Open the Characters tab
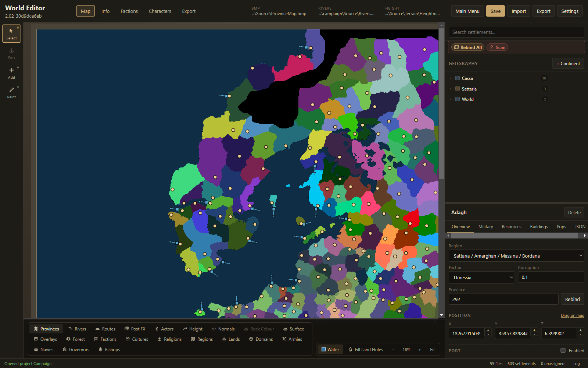Image resolution: width=588 pixels, height=368 pixels. [160, 11]
